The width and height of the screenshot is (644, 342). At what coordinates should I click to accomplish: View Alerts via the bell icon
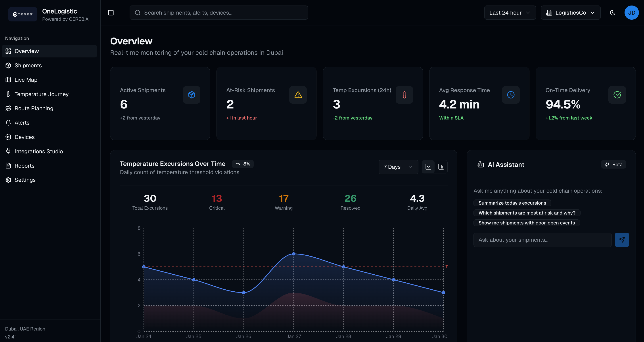pyautogui.click(x=22, y=122)
